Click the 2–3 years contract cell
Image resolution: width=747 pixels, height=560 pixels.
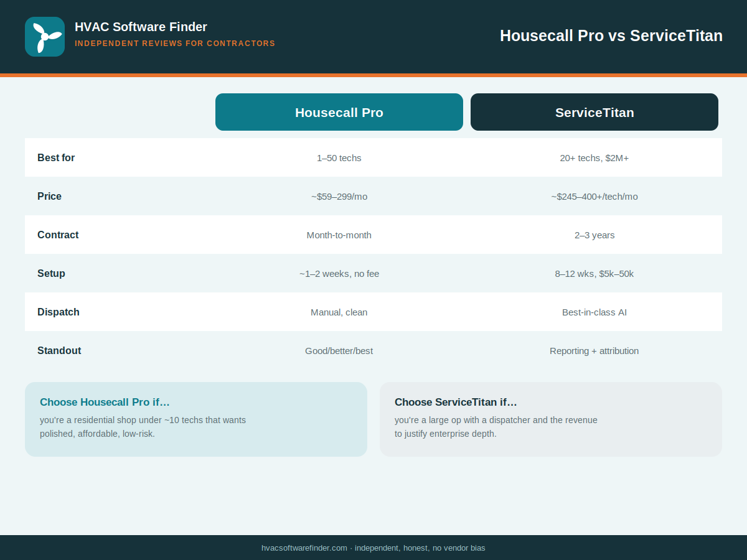coord(594,235)
